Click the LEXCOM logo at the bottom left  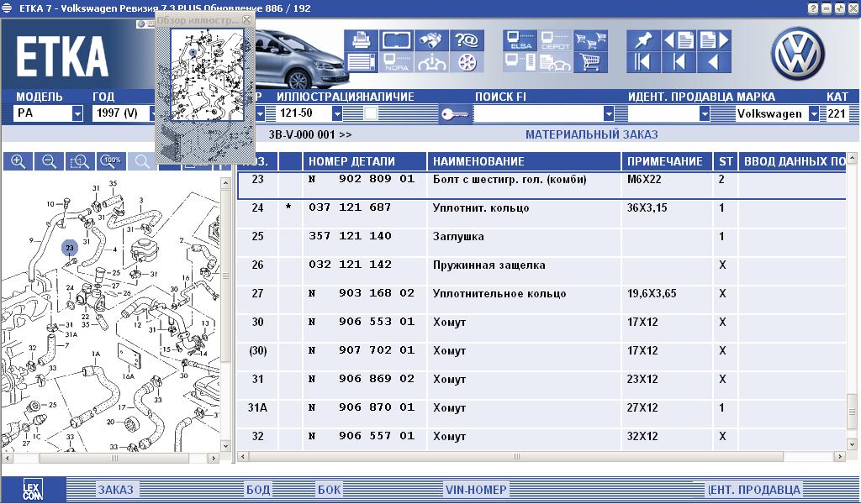tap(33, 490)
